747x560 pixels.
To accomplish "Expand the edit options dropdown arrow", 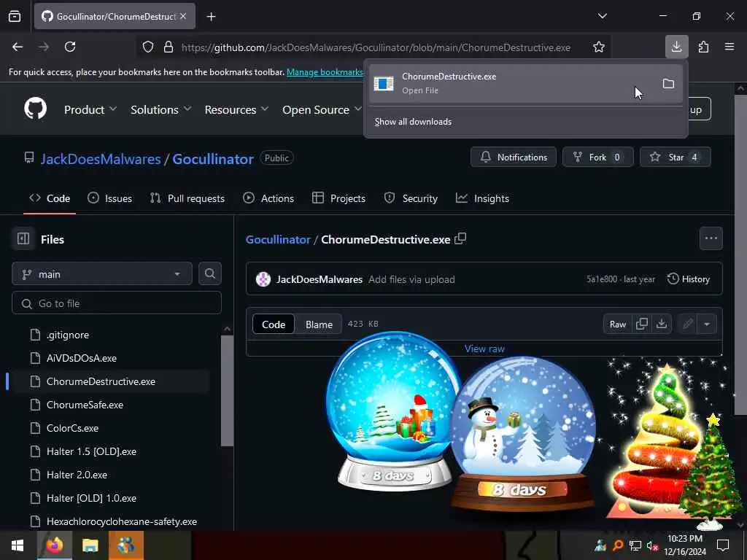I will point(707,324).
